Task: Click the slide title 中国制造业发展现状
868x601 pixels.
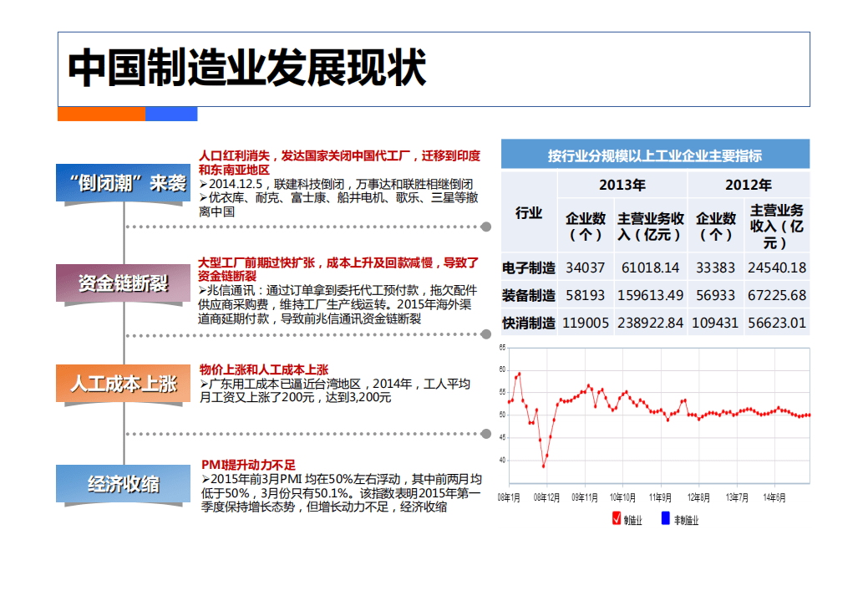Action: 247,64
